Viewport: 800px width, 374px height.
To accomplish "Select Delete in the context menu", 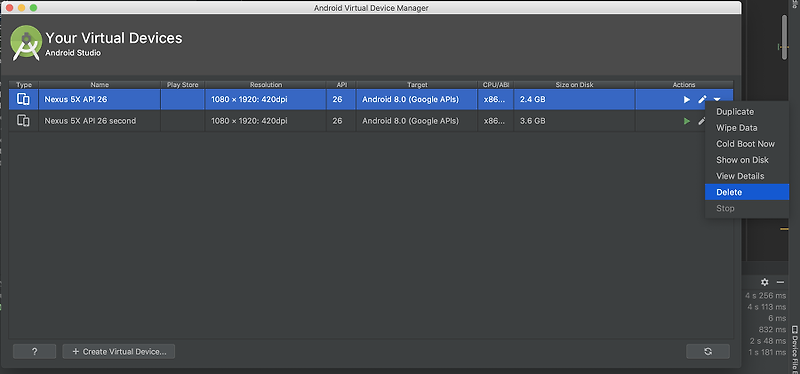I will tap(747, 192).
